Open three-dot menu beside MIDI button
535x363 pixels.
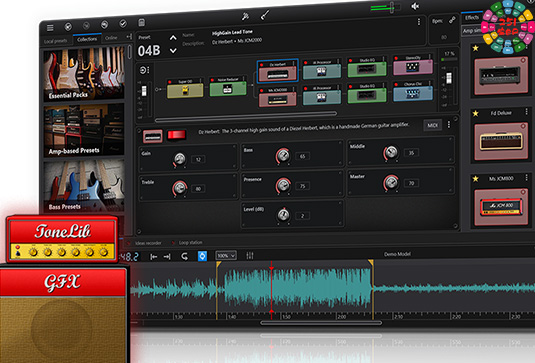click(x=449, y=125)
